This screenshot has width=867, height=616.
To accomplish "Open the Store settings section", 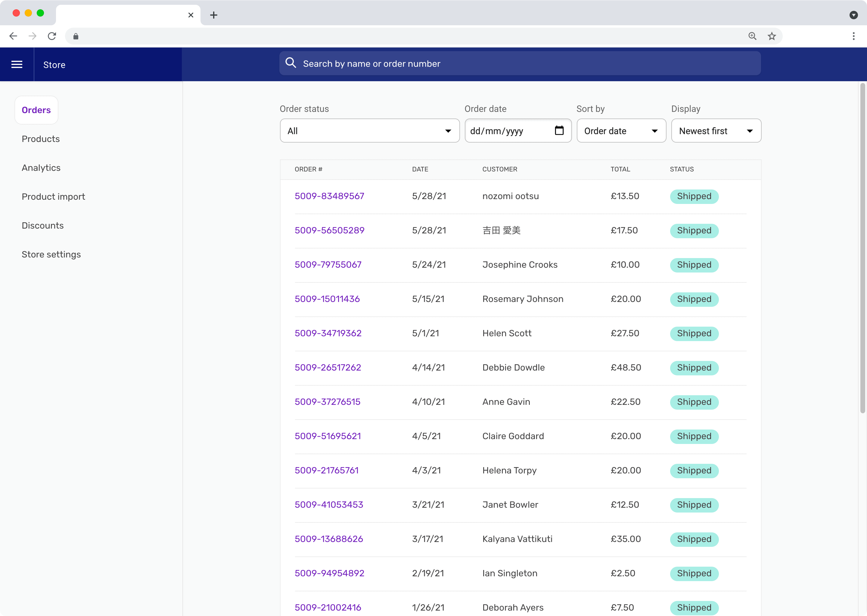I will coord(51,254).
